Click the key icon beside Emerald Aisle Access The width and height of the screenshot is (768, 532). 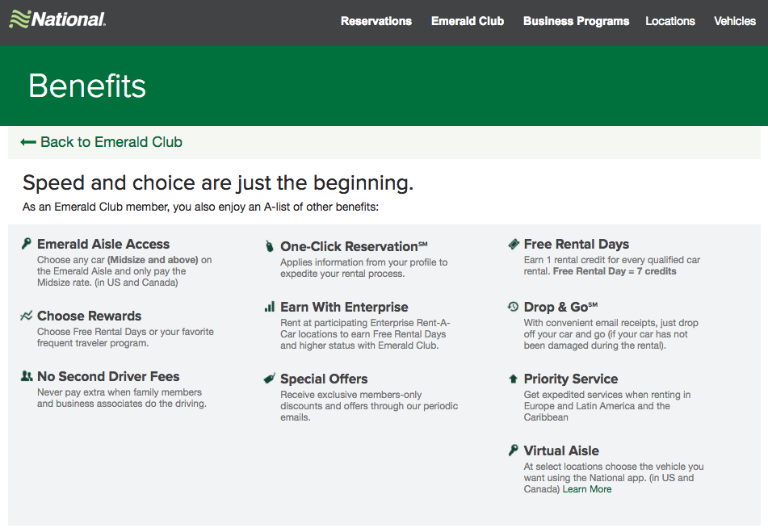(x=27, y=244)
